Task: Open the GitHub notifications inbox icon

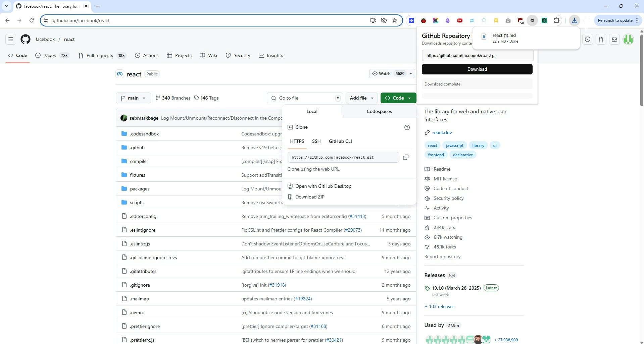Action: [614, 39]
